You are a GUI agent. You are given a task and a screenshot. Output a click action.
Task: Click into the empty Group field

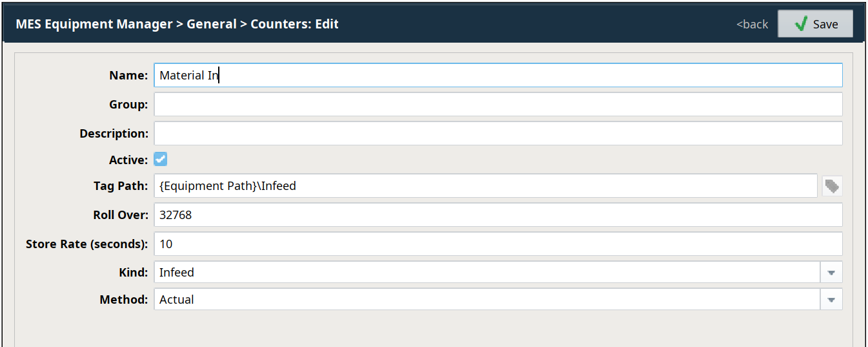497,104
